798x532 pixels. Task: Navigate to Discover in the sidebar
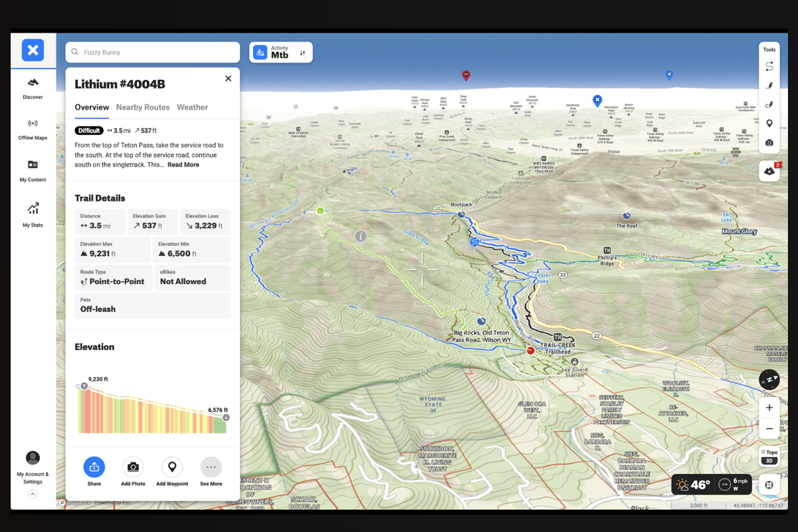(x=33, y=88)
